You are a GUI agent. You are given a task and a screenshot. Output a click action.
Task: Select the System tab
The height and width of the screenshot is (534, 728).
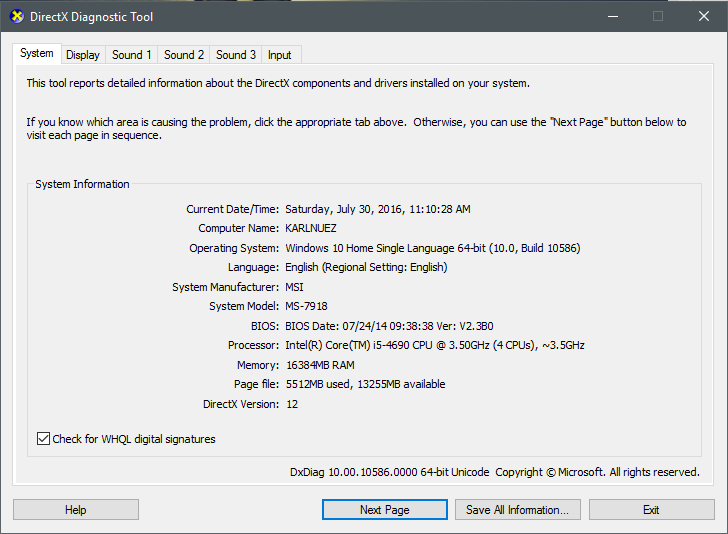coord(37,54)
